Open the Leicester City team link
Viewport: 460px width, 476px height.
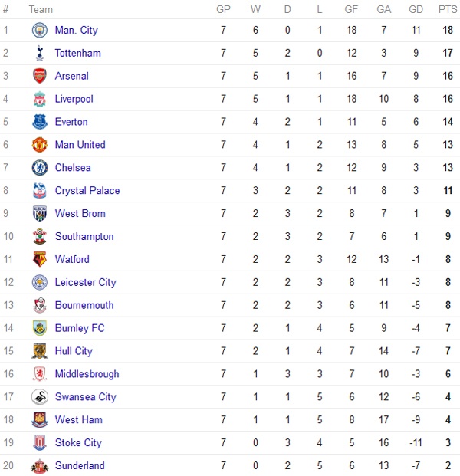click(85, 282)
